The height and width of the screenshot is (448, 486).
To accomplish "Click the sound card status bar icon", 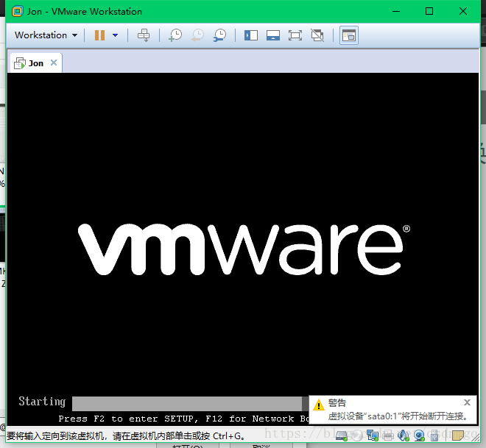I will click(404, 435).
